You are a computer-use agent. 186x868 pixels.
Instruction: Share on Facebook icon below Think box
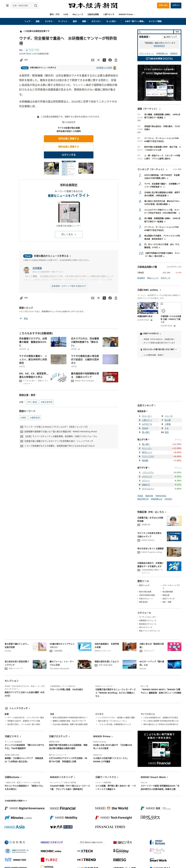tap(110, 298)
